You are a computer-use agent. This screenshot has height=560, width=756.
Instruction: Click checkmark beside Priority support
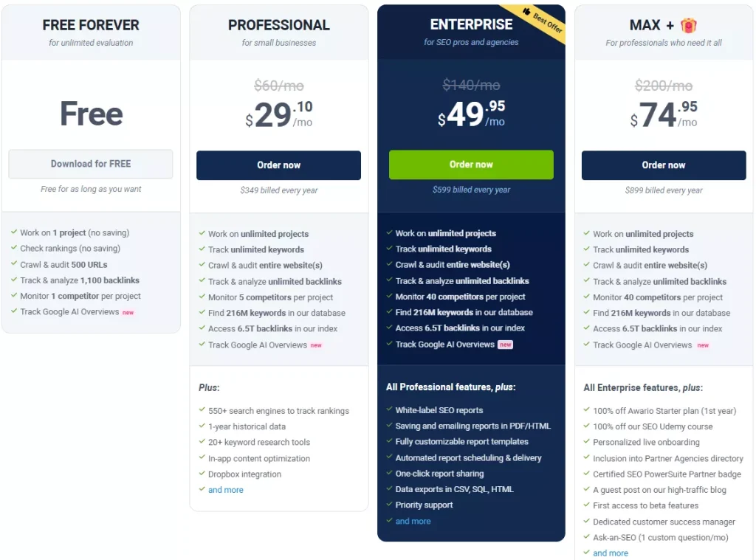point(389,505)
